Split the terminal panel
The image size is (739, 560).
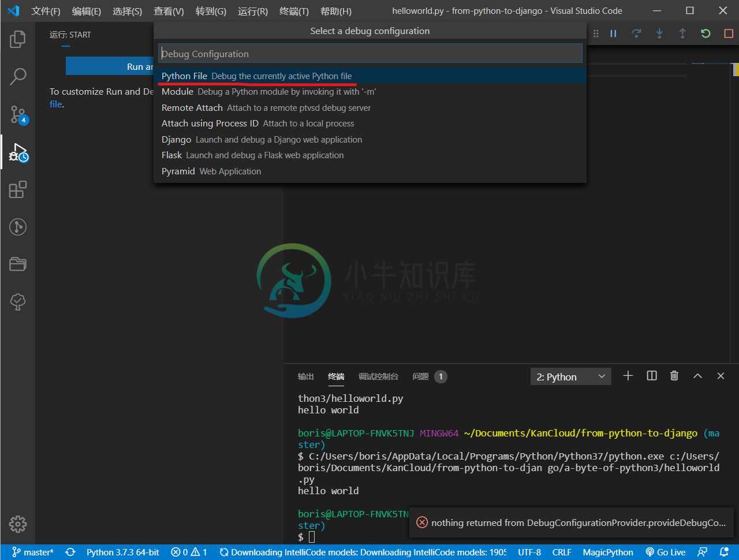point(652,376)
